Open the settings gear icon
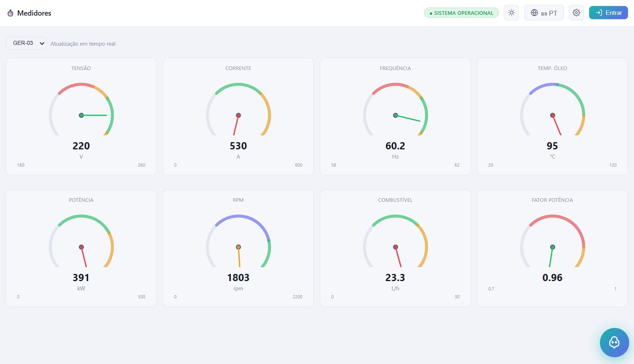This screenshot has width=634, height=364. pyautogui.click(x=576, y=13)
